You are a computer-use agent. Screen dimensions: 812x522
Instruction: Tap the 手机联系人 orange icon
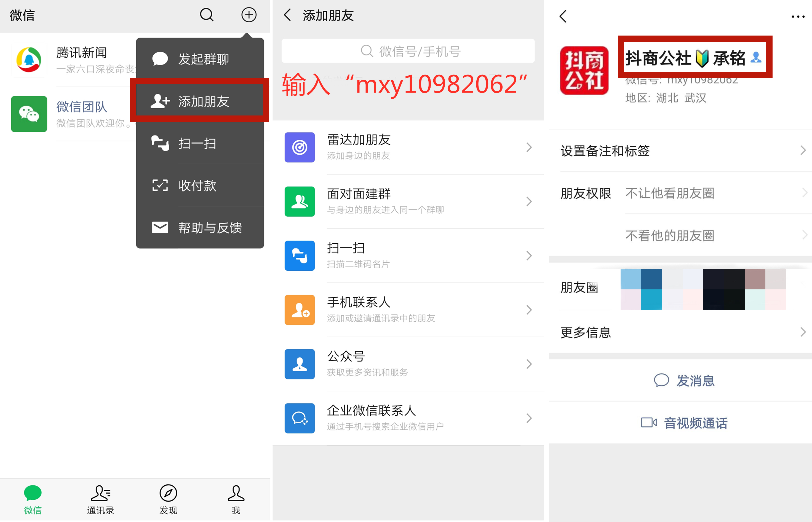pos(300,310)
